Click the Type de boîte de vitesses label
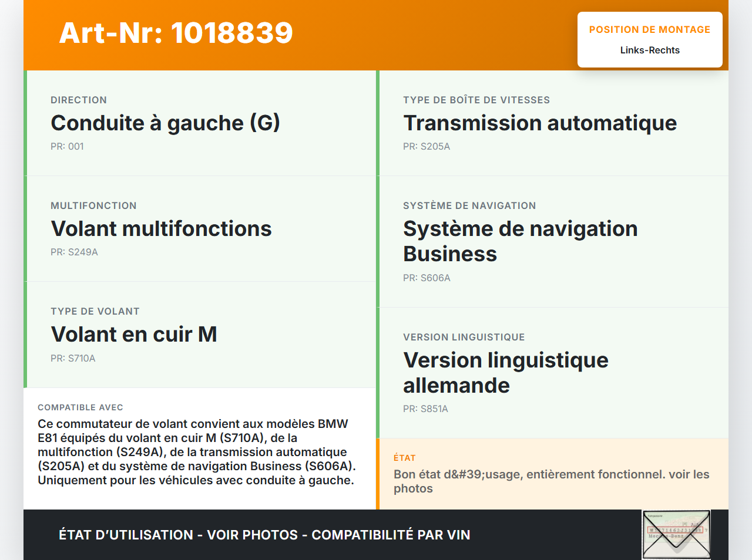This screenshot has height=560, width=752. pyautogui.click(x=476, y=100)
